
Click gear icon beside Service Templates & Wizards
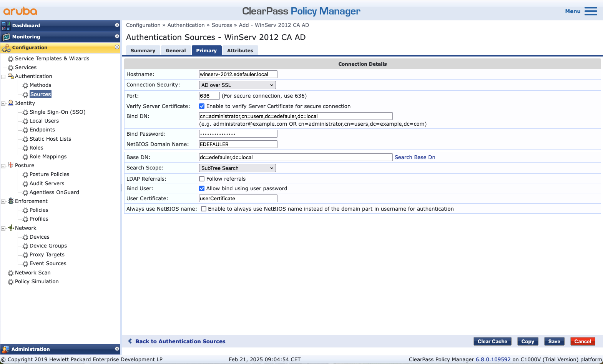[11, 59]
